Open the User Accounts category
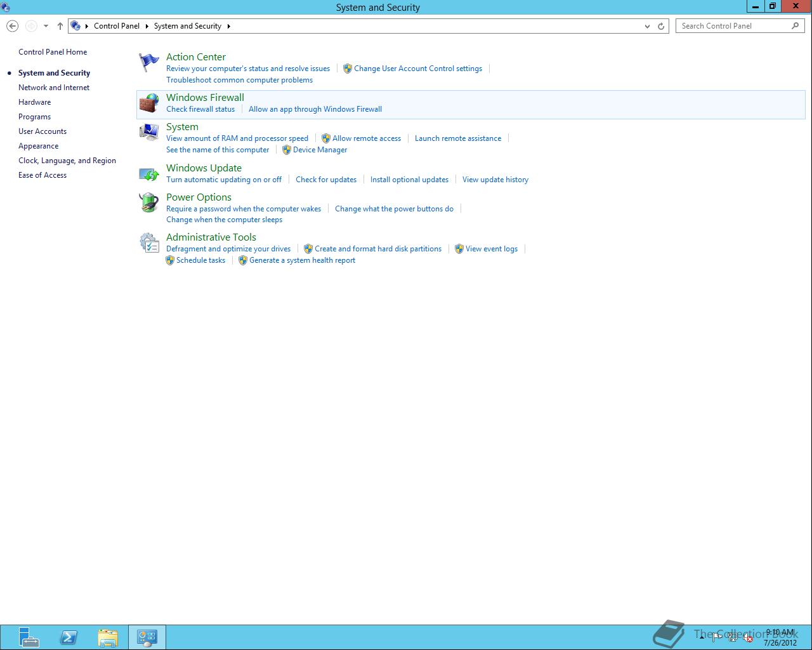 coord(43,131)
